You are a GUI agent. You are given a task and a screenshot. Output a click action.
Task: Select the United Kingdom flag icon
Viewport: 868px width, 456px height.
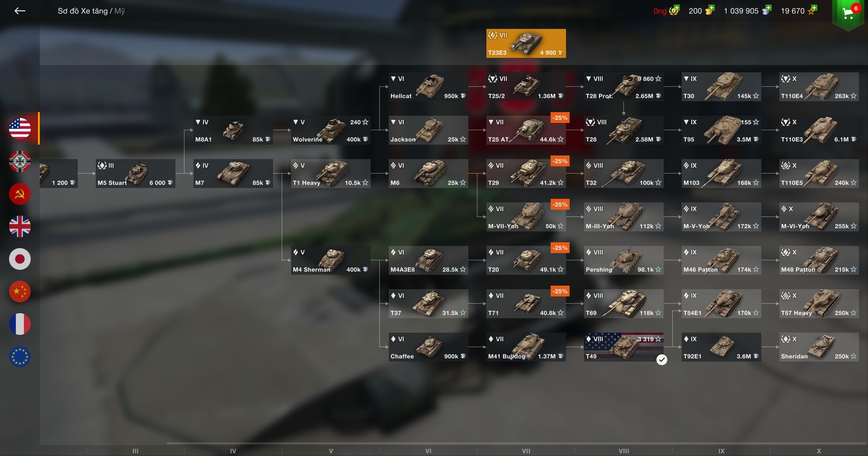20,226
